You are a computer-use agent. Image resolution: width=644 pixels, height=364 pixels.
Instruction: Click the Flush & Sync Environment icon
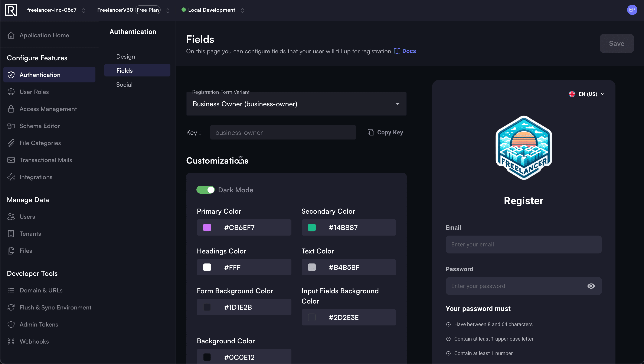(x=11, y=308)
